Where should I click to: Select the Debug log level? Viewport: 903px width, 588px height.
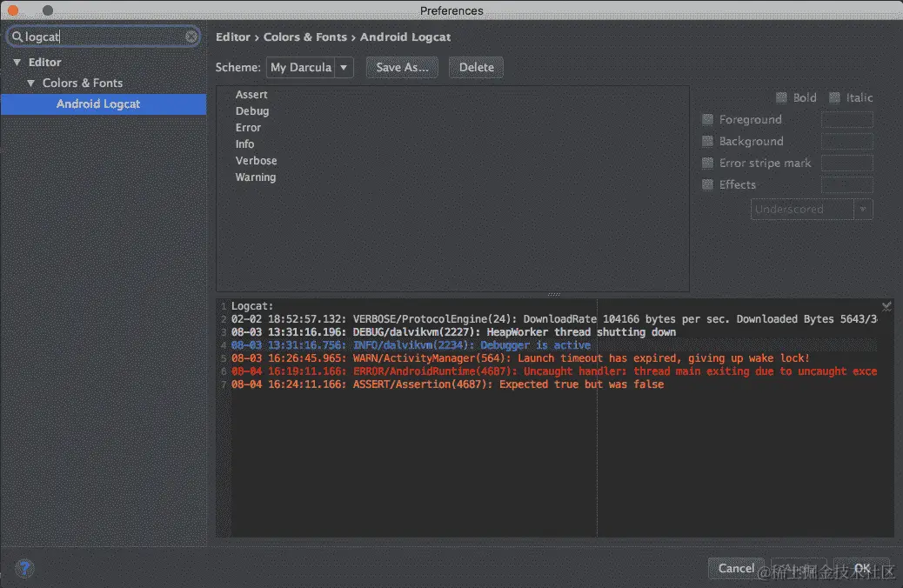click(252, 111)
